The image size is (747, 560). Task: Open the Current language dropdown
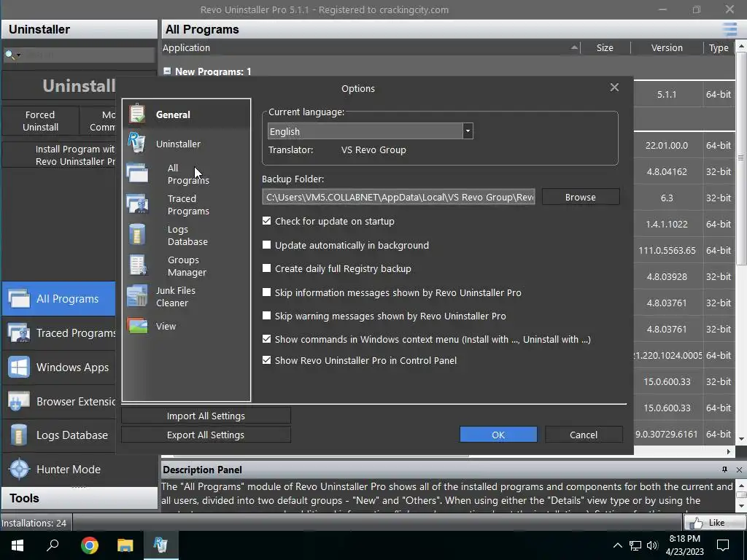click(468, 131)
